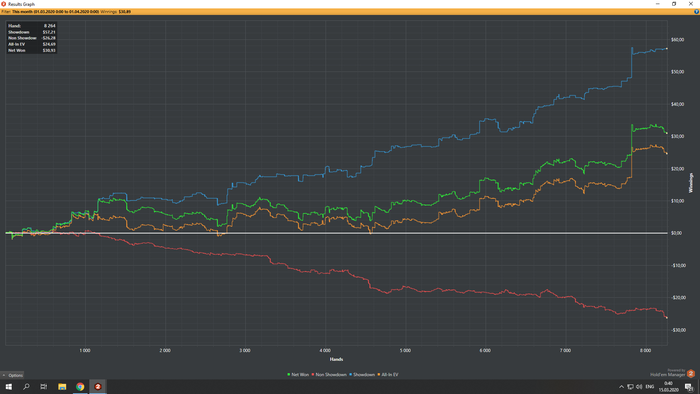The width and height of the screenshot is (700, 394).
Task: Toggle the All-In EV legend entry
Action: coord(388,375)
